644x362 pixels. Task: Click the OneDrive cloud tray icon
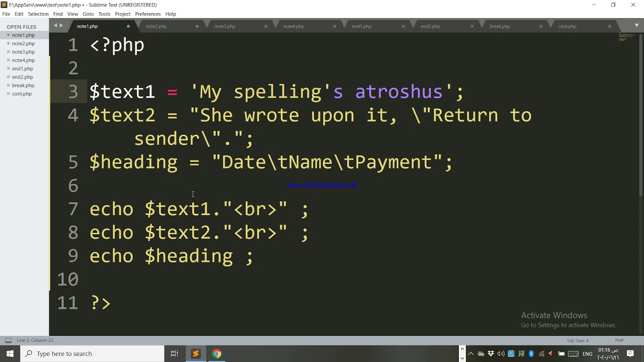[x=480, y=353]
